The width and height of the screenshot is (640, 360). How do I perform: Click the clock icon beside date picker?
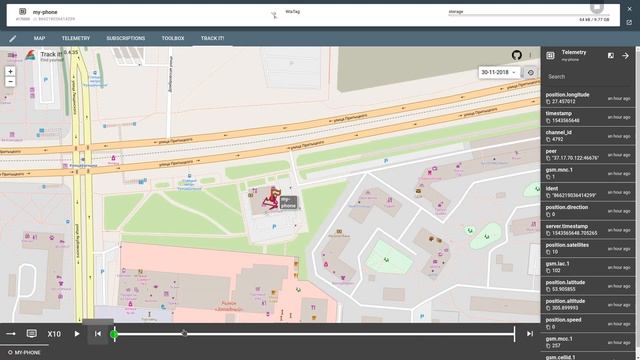[x=531, y=72]
